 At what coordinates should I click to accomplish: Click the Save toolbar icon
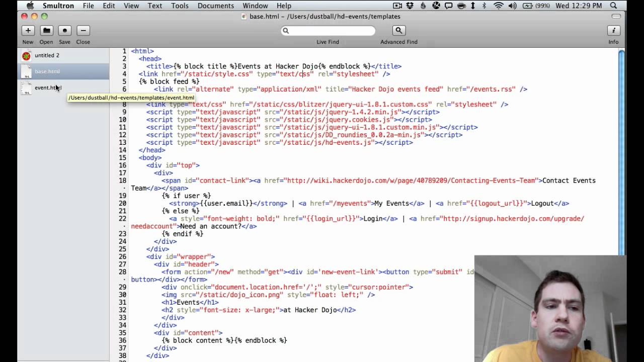click(x=64, y=31)
